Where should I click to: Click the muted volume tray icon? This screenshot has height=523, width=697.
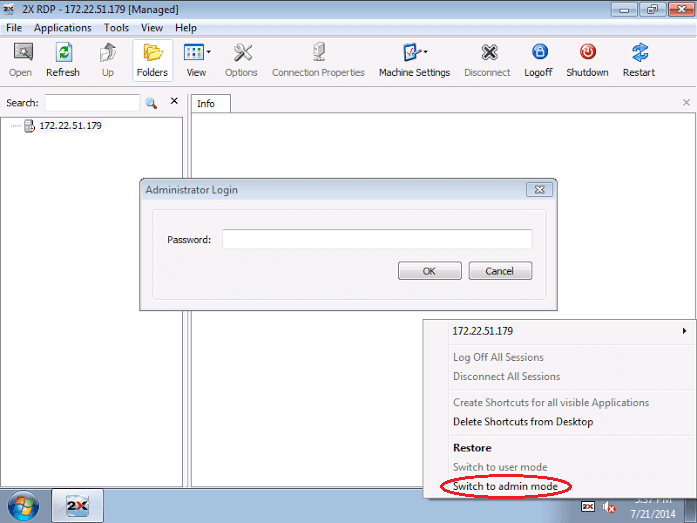coord(609,507)
